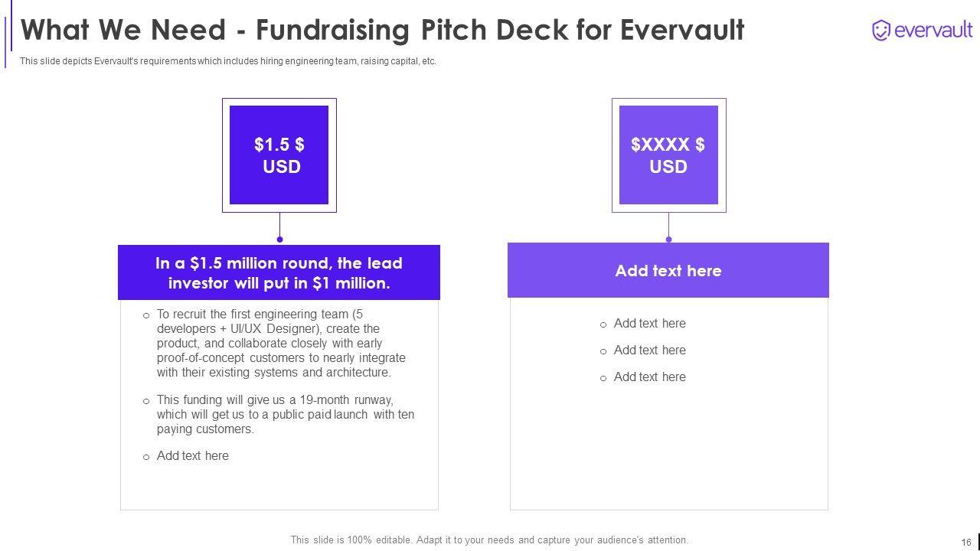Image resolution: width=980 pixels, height=551 pixels.
Task: Click the $1.5 million round heading banner
Action: point(279,272)
